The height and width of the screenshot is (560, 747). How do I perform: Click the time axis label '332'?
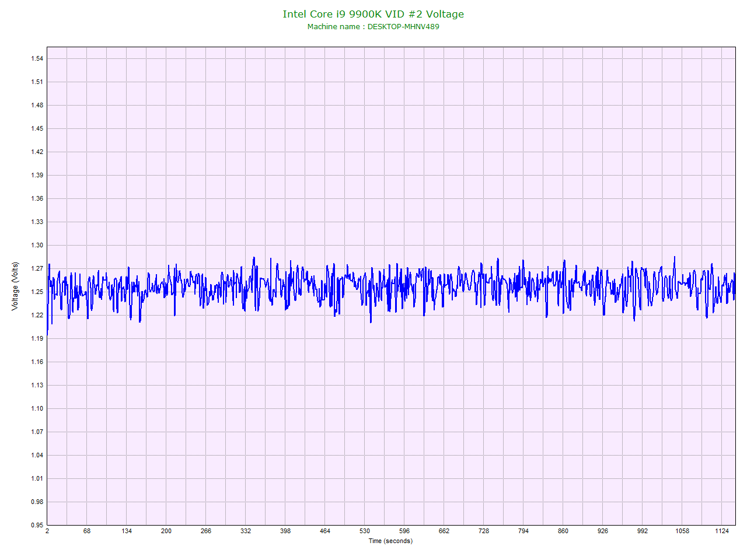246,531
